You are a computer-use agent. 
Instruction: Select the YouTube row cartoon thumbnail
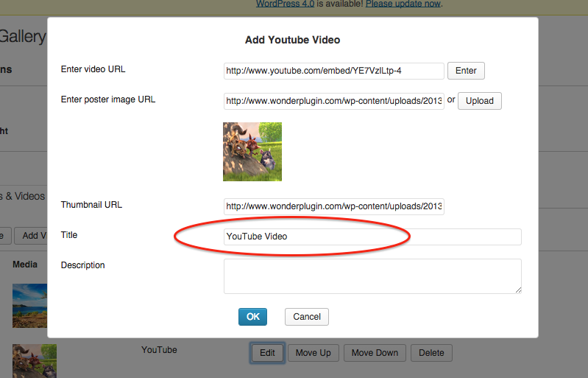pos(34,361)
